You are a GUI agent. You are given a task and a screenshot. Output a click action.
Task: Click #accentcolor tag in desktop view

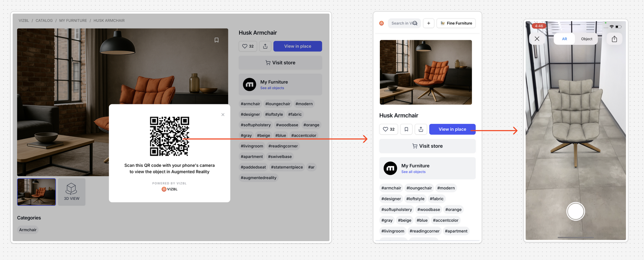[304, 135]
